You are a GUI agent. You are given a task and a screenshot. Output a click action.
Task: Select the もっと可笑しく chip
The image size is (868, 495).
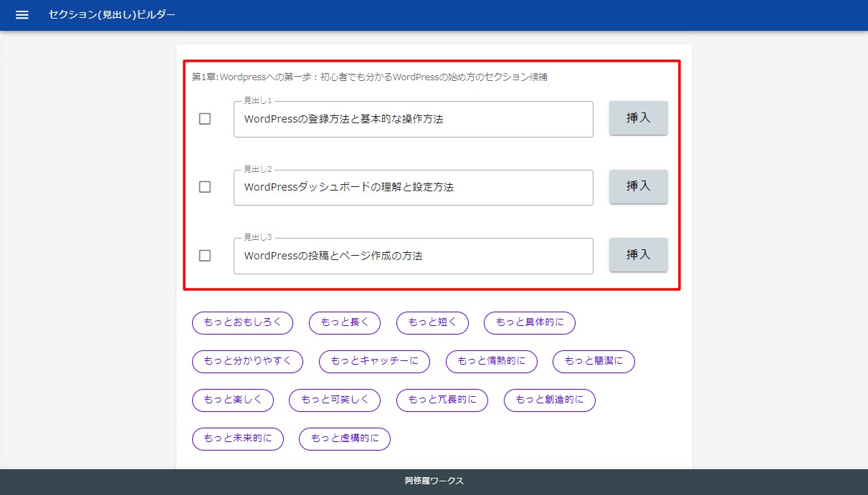(335, 400)
